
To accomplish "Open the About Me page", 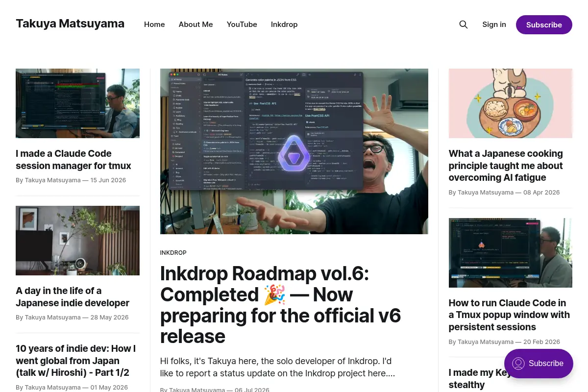I will 196,24.
